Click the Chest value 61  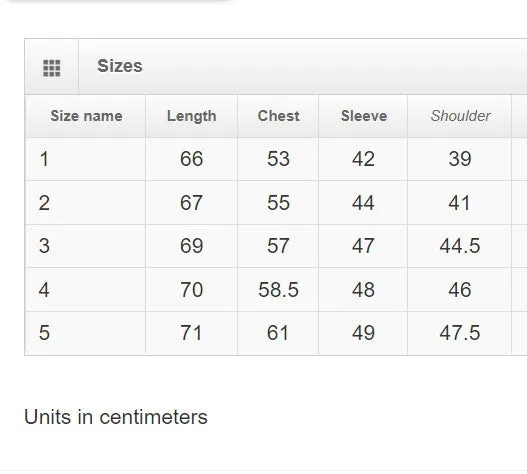(x=278, y=333)
